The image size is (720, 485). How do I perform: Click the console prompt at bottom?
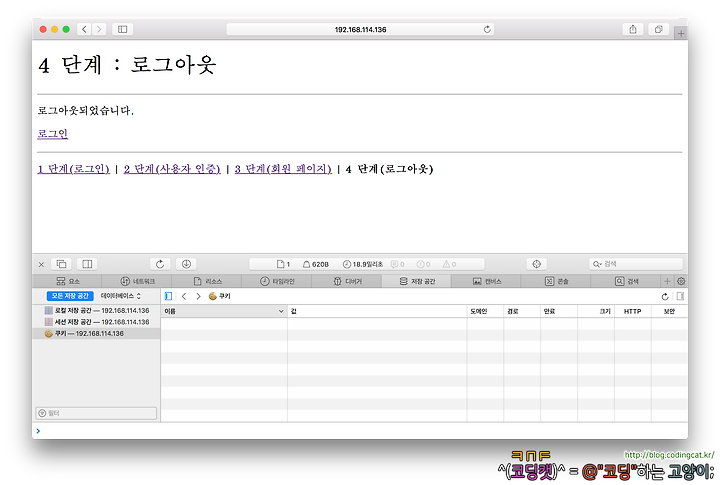pyautogui.click(x=360, y=431)
